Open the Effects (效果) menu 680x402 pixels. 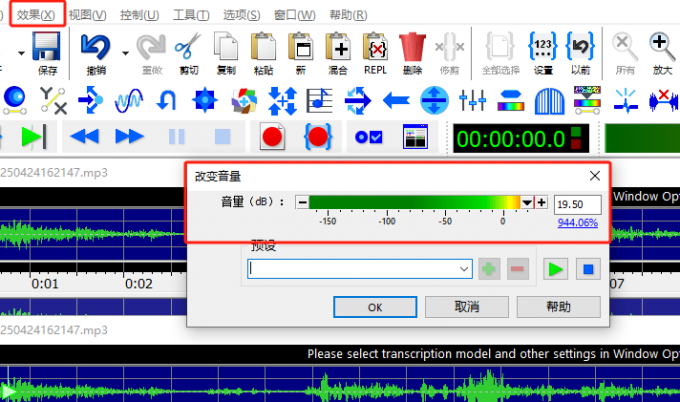pyautogui.click(x=36, y=15)
